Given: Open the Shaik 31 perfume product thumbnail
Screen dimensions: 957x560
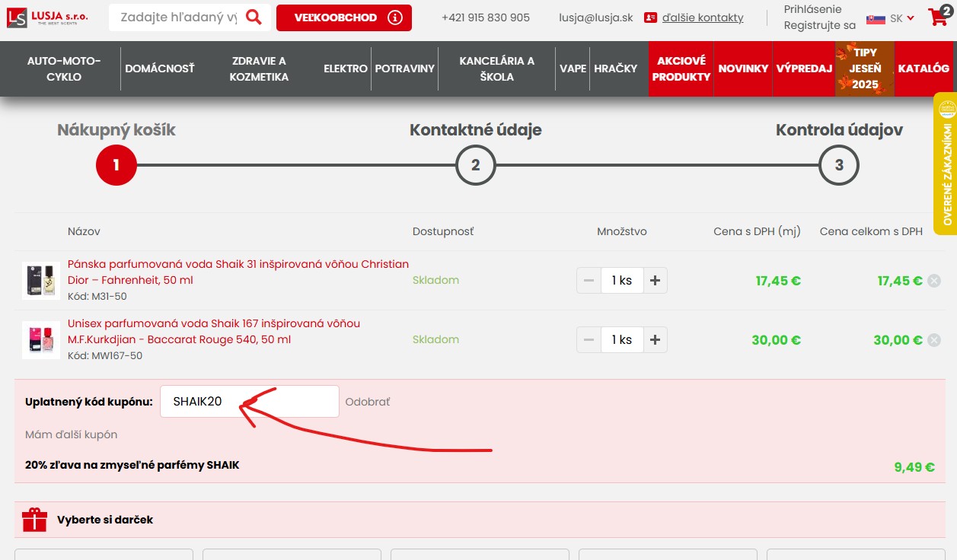Looking at the screenshot, I should coord(41,281).
